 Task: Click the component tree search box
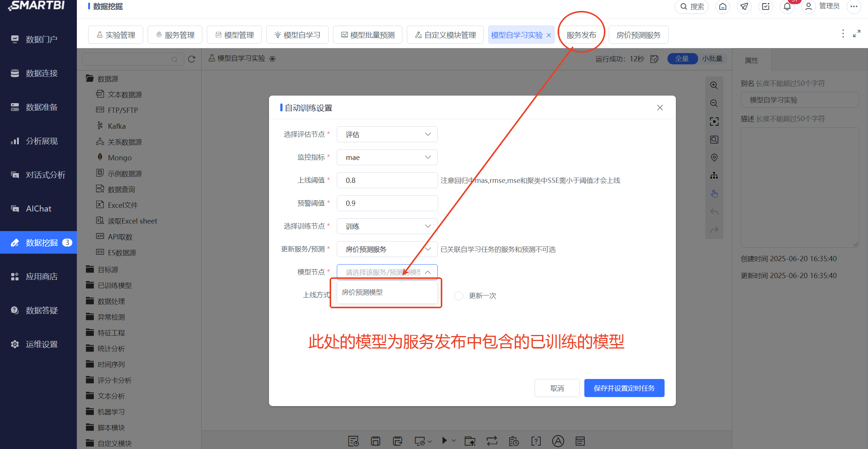tap(133, 59)
